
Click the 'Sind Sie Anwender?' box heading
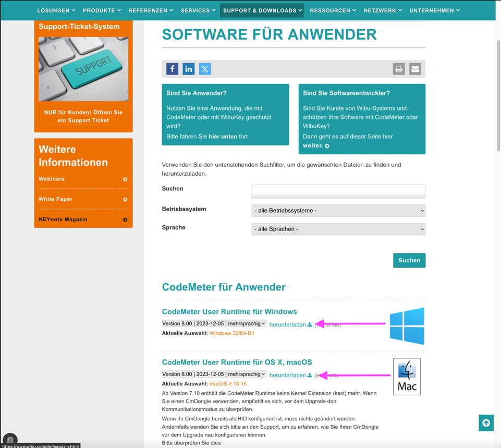point(196,93)
